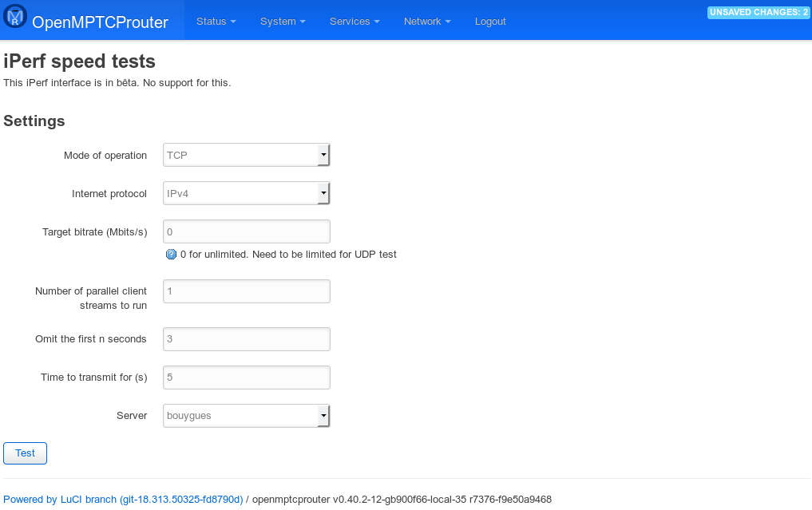Open the Services menu
Image resolution: width=812 pixels, height=510 pixels.
pyautogui.click(x=355, y=22)
